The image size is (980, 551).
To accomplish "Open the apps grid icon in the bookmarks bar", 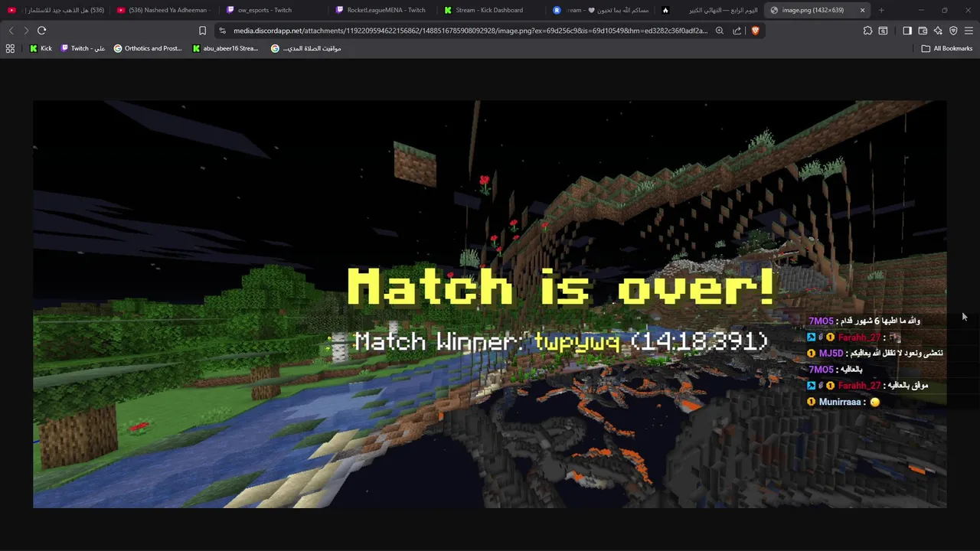I will (x=10, y=48).
